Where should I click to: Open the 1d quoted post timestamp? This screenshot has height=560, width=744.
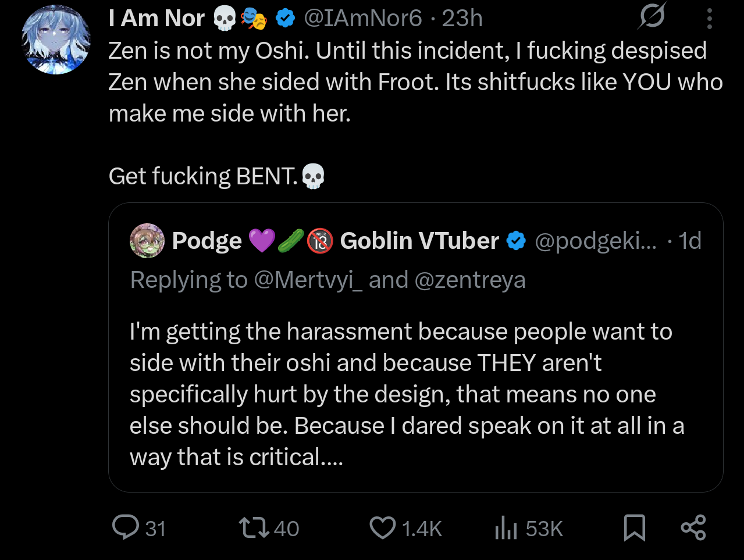tap(690, 241)
